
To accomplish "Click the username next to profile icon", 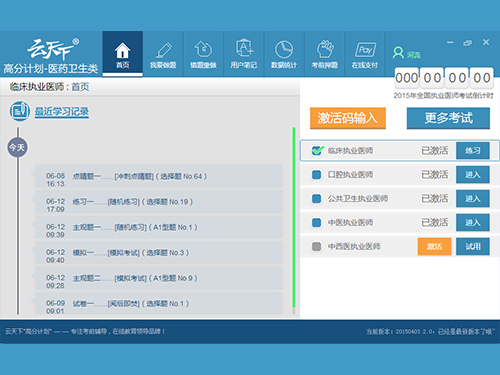I will coord(414,55).
